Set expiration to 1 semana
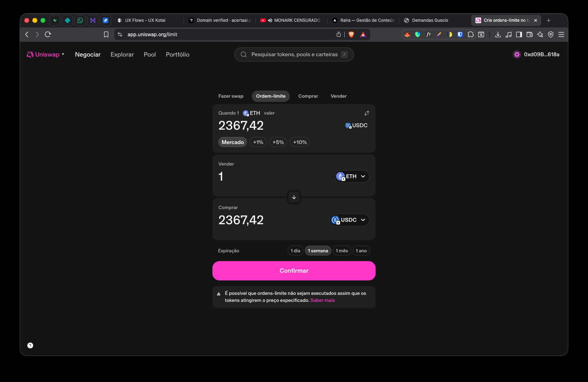Image resolution: width=588 pixels, height=382 pixels. tap(318, 251)
